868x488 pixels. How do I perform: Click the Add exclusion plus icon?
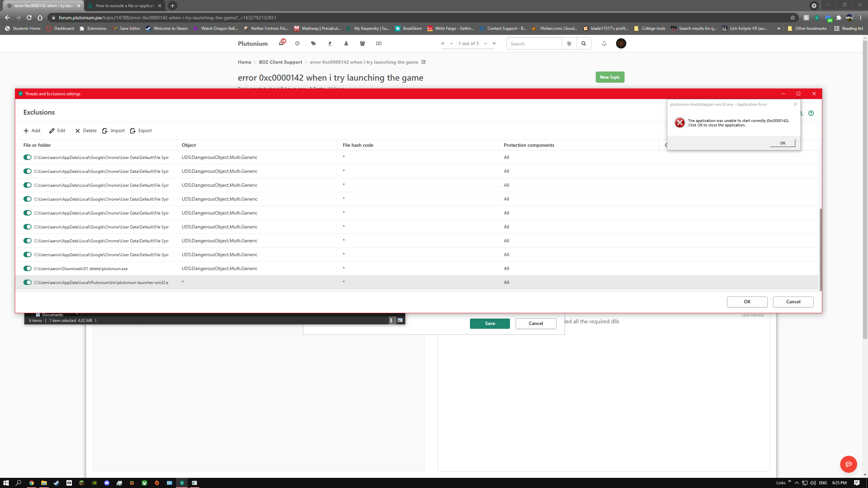[26, 131]
